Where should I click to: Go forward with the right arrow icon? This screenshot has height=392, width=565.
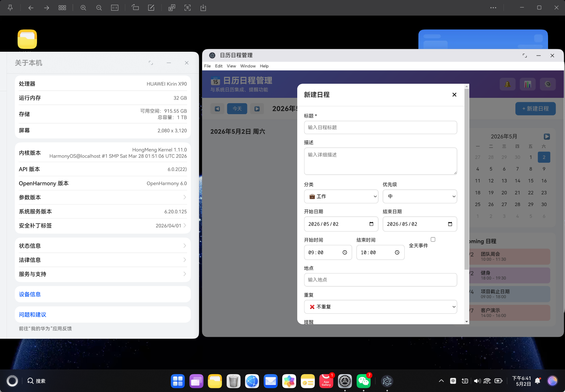46,8
